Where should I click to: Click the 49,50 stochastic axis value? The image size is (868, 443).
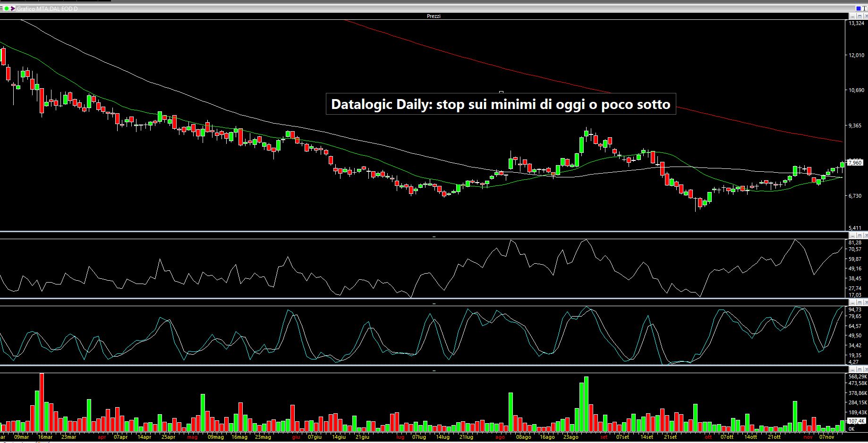[x=855, y=335]
